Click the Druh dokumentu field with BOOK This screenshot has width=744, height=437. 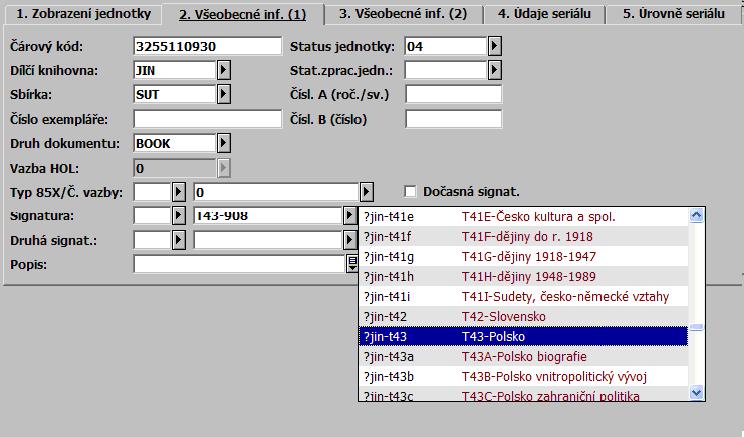pos(175,143)
